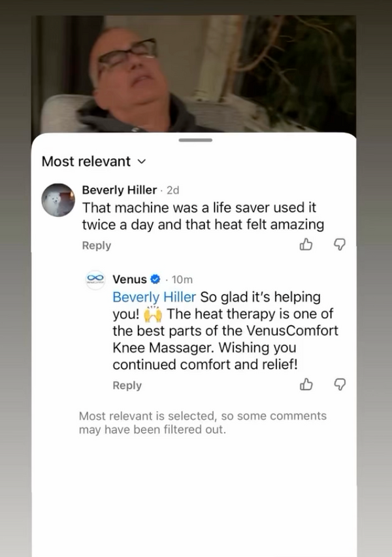Expand the Most relevant sort chevron

pyautogui.click(x=141, y=161)
